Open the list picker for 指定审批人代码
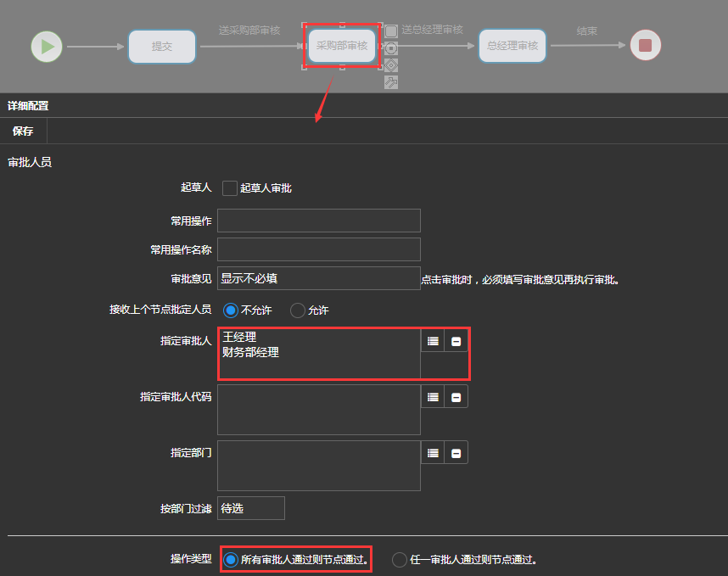Screen dimensions: 728x576 [433, 397]
